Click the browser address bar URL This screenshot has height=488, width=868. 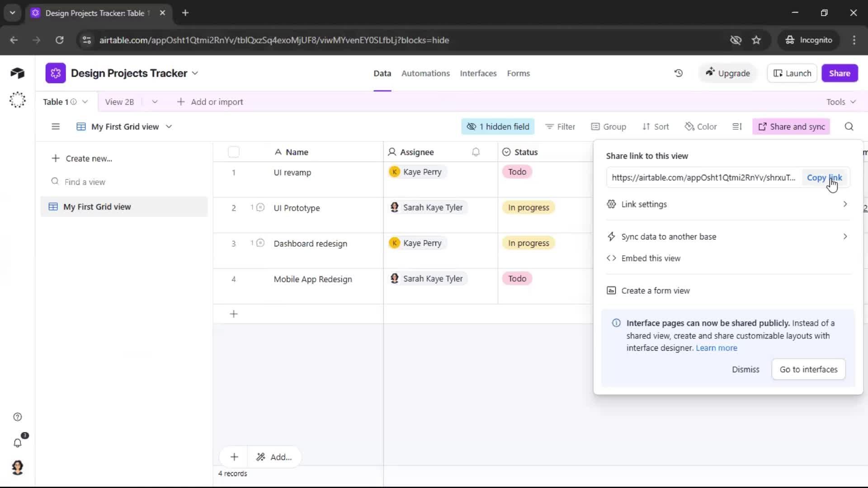pos(274,40)
